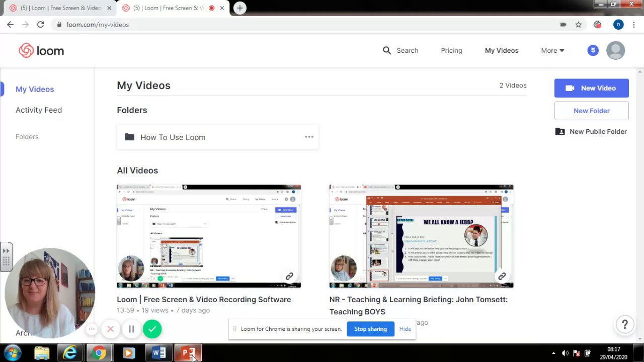Click the site padlock icon in address bar
This screenshot has height=362, width=644.
click(x=59, y=24)
